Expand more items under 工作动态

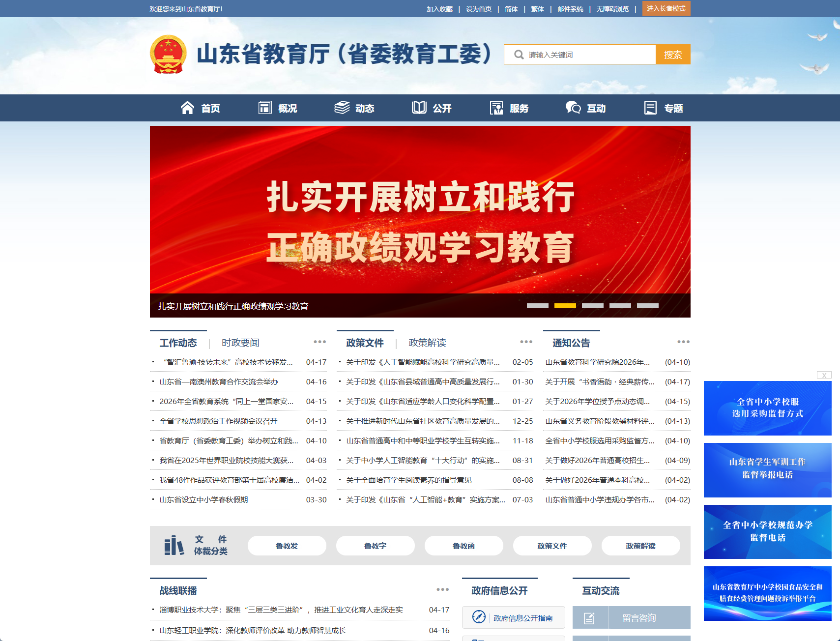pyautogui.click(x=319, y=342)
